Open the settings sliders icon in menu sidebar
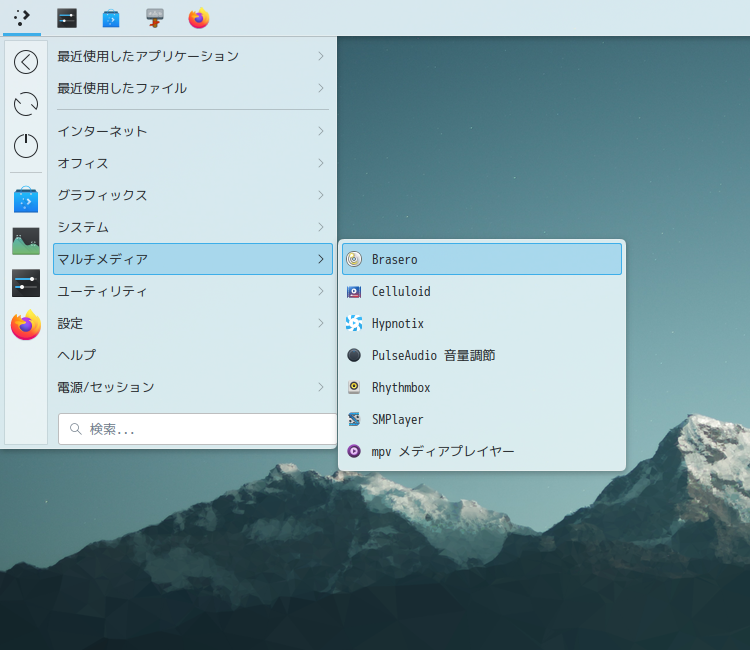Screen dimensions: 750x650 pos(26,283)
